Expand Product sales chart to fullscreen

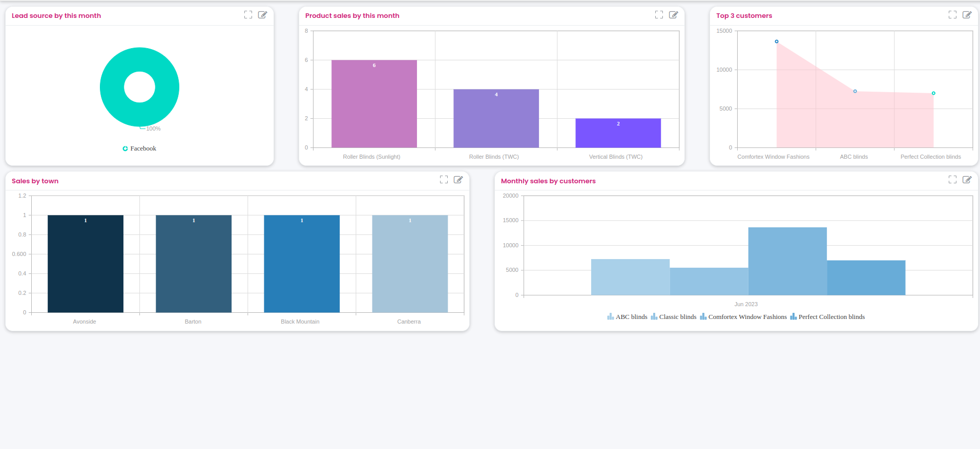pyautogui.click(x=659, y=15)
